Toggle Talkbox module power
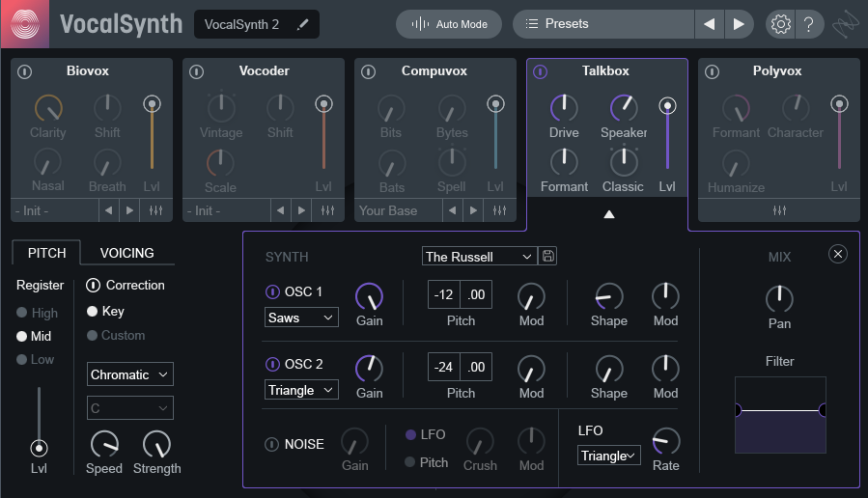868x498 pixels. [541, 72]
